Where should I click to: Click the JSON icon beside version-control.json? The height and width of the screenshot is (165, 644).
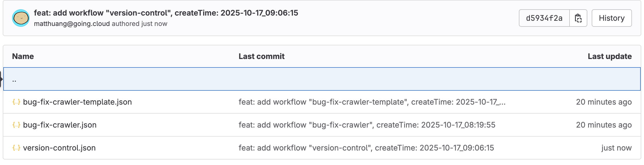(16, 148)
